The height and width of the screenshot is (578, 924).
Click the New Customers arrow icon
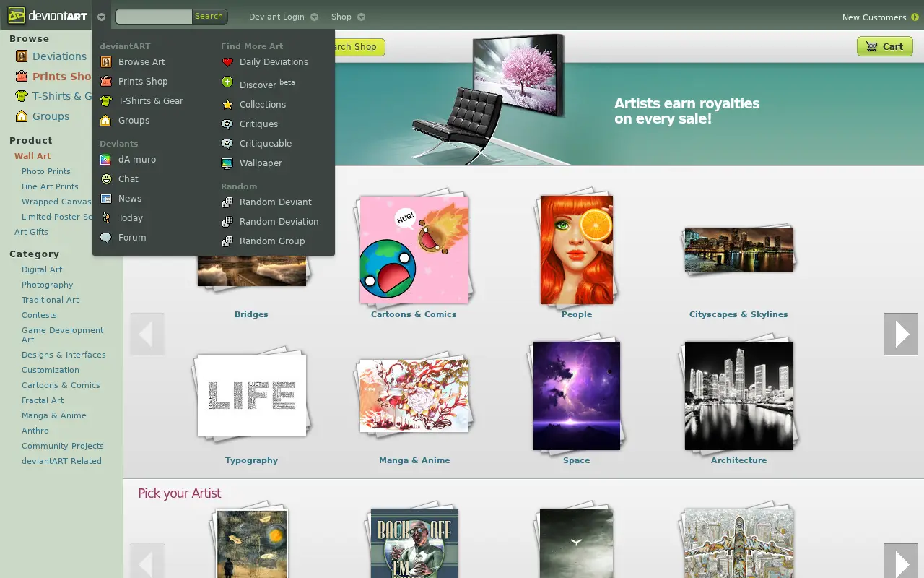pos(915,17)
